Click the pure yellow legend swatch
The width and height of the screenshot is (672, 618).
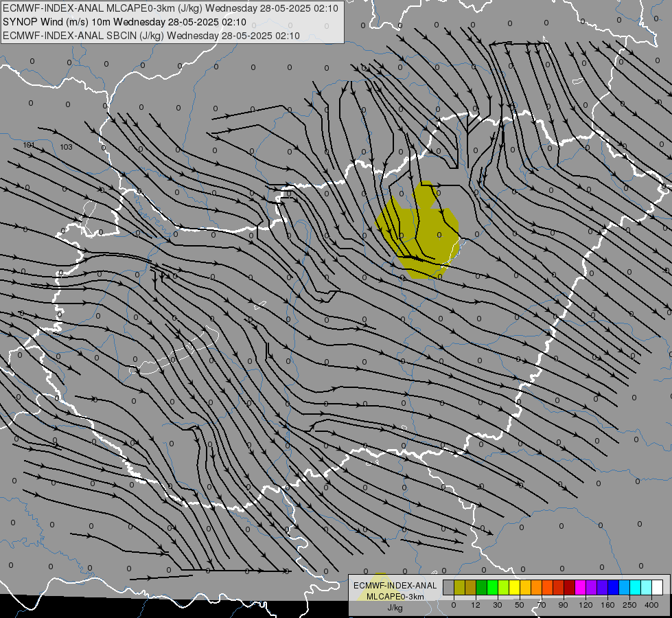[515, 587]
